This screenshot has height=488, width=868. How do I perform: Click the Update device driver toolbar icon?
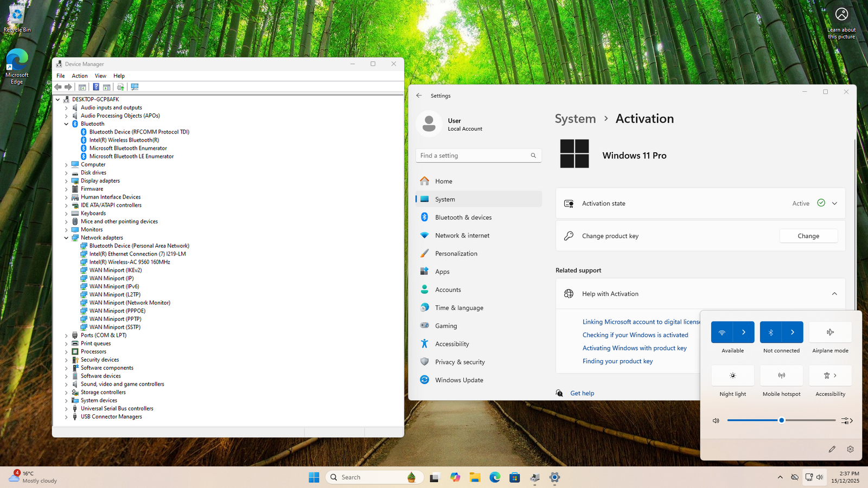tap(120, 87)
